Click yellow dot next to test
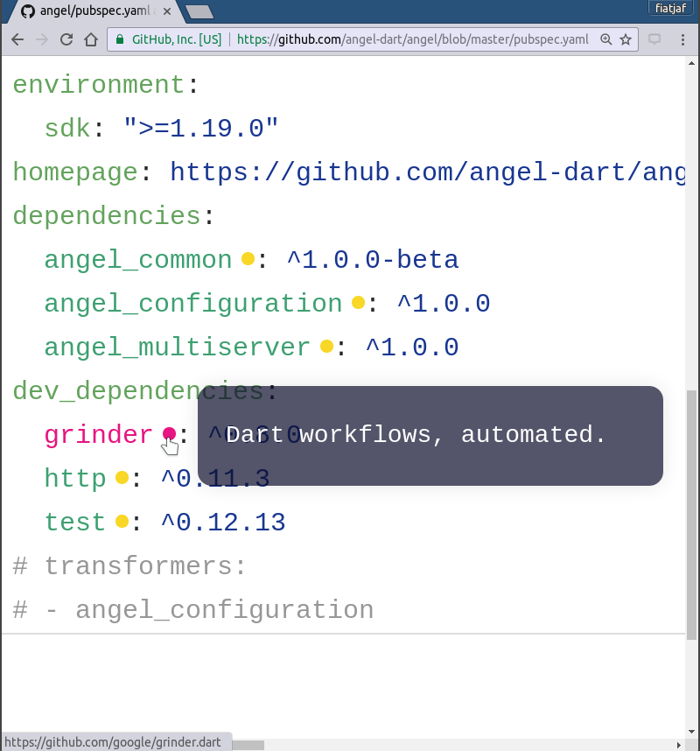This screenshot has height=751, width=700. (x=122, y=521)
